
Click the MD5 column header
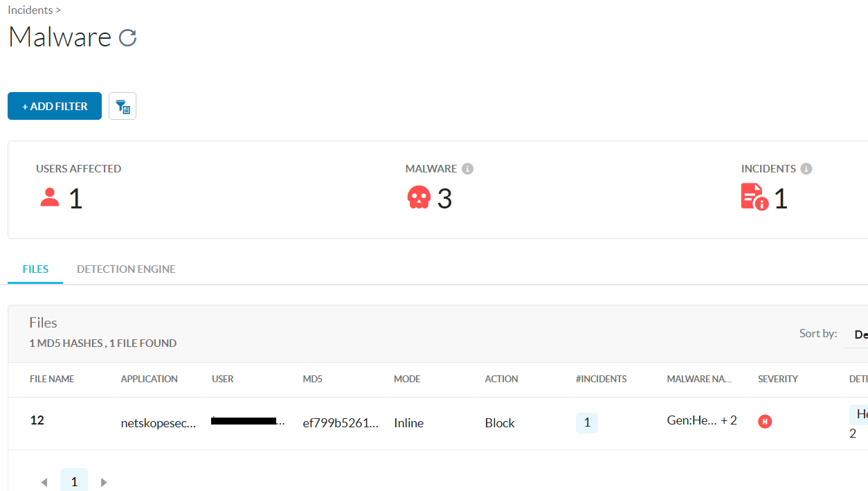coord(313,379)
